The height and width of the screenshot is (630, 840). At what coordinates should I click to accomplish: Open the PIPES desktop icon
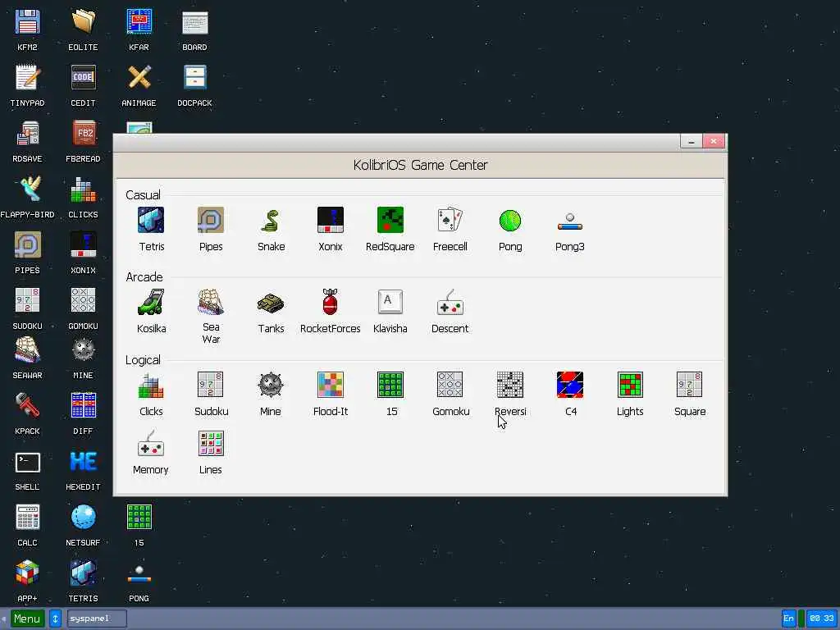pos(27,245)
